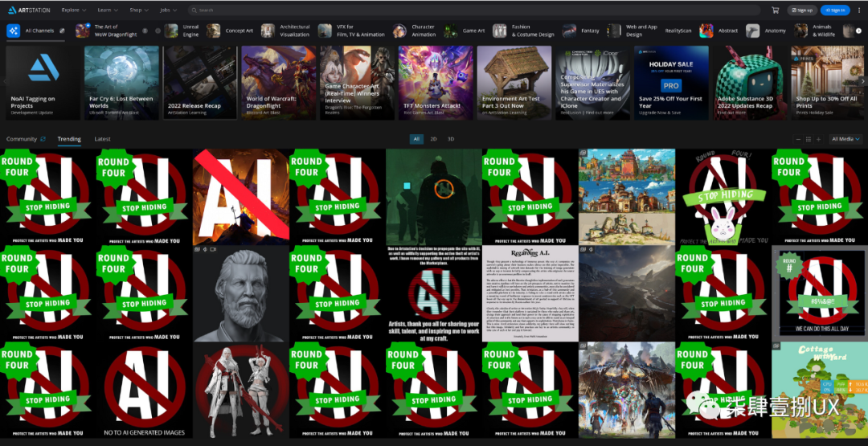Open the two white-haired characters thumbnail
Viewport: 868px width, 446px height.
pyautogui.click(x=241, y=390)
